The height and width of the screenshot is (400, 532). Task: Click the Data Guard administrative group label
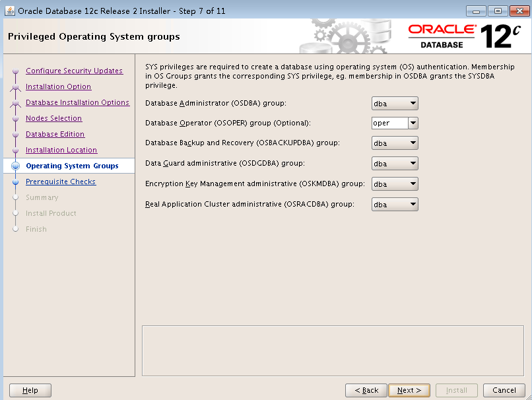(x=225, y=163)
